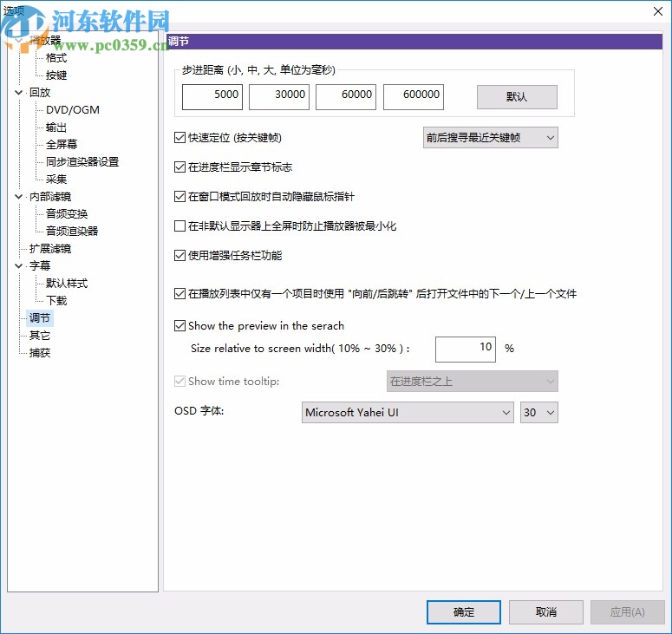Select 音频变换 in the tree

coord(67,214)
